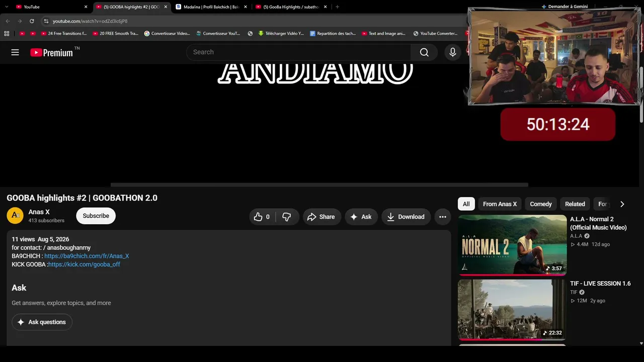Click the browser address bar URL

[90, 21]
